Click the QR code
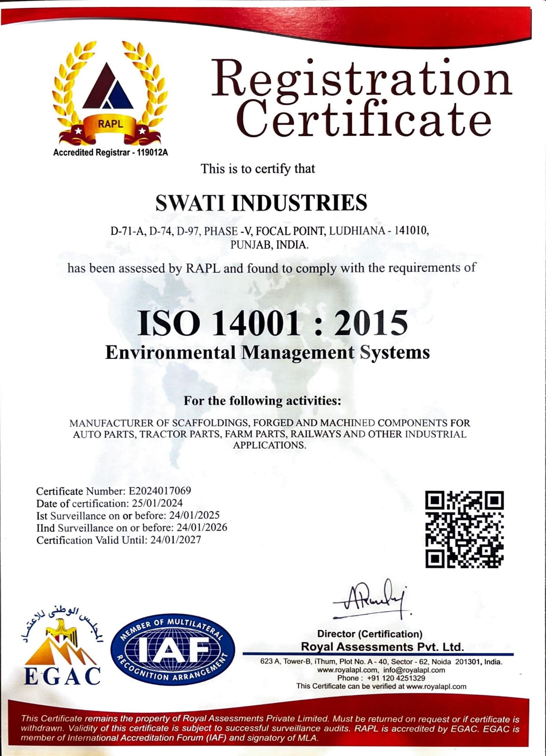This screenshot has width=546, height=756. coord(464,529)
